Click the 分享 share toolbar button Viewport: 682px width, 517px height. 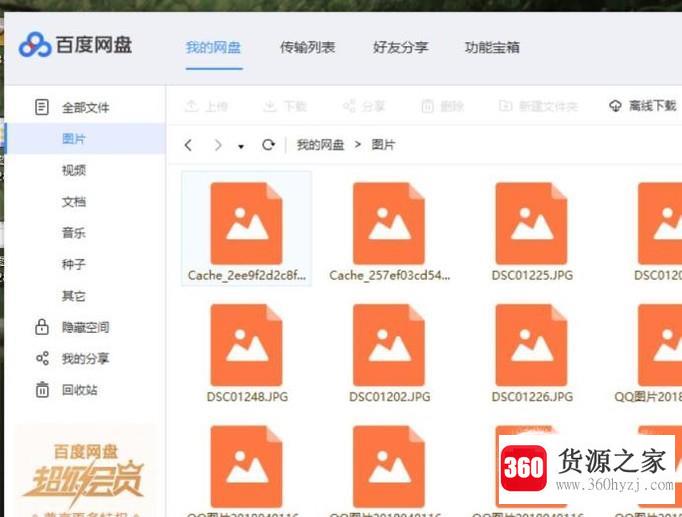pos(364,106)
